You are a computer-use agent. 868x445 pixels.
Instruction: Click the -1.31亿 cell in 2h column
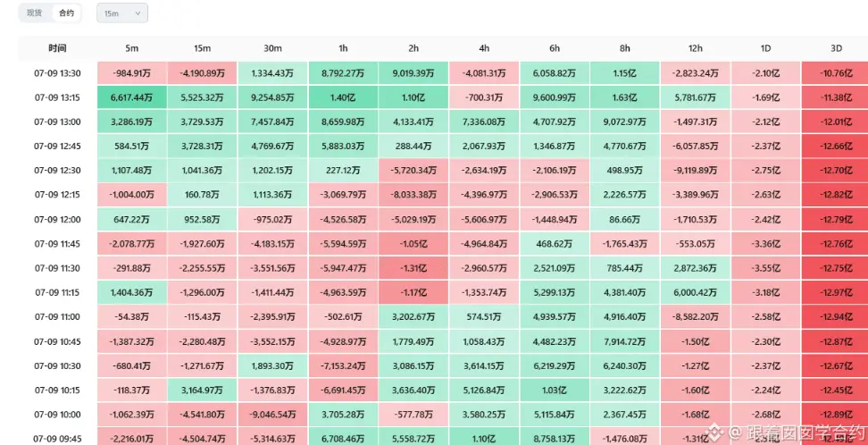point(413,268)
